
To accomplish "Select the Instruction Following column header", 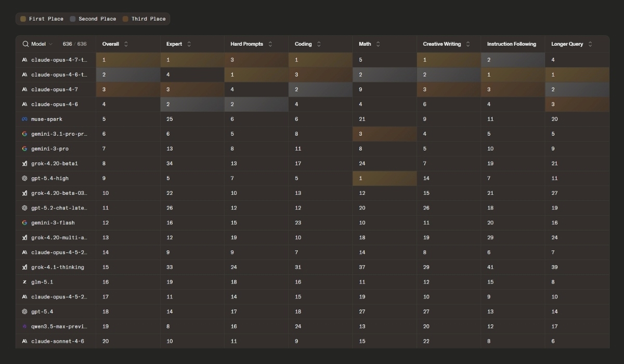I will 511,44.
